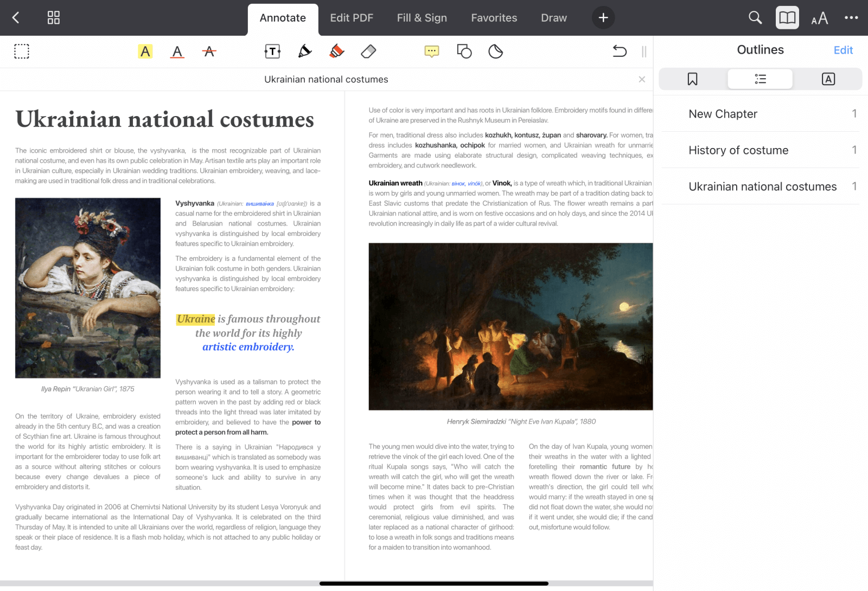Switch to the bookmarks sidebar tab
The width and height of the screenshot is (868, 591).
(x=692, y=79)
